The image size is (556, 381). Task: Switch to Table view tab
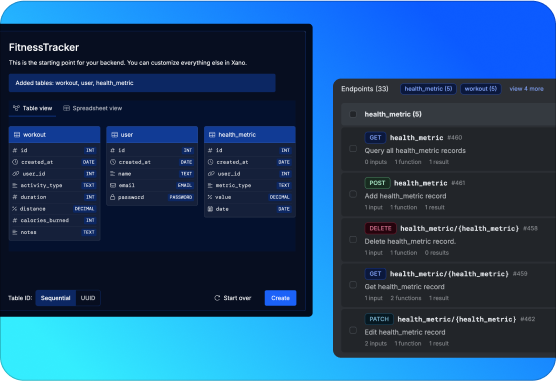(33, 108)
